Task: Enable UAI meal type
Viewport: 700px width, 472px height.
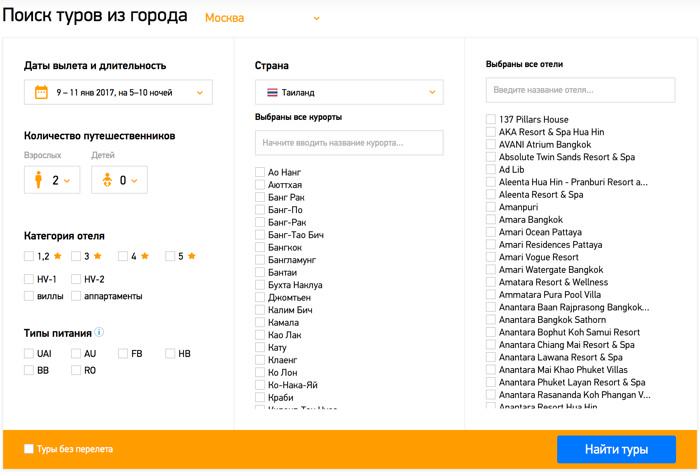Action: point(29,354)
